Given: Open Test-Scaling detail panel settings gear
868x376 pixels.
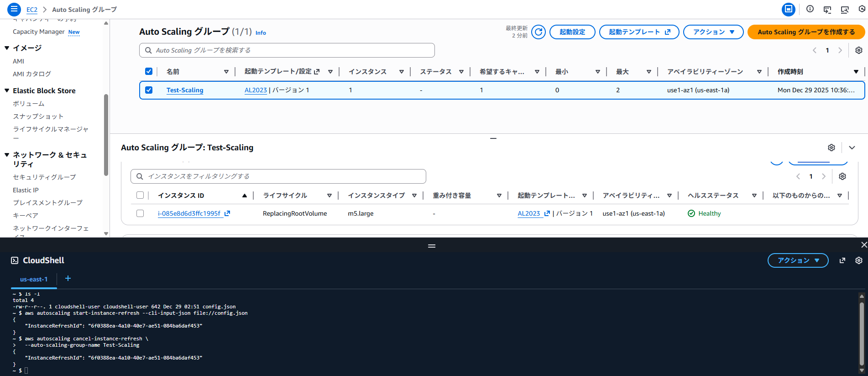Looking at the screenshot, I should pyautogui.click(x=831, y=148).
